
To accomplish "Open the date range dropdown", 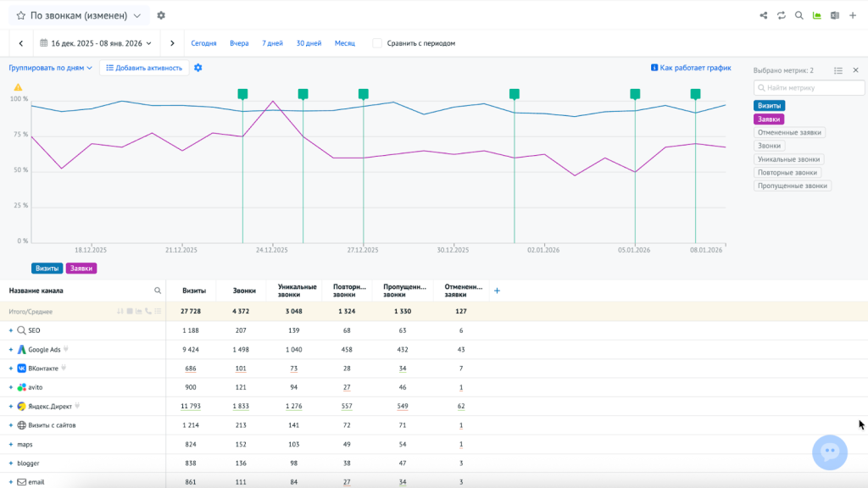I will (96, 43).
